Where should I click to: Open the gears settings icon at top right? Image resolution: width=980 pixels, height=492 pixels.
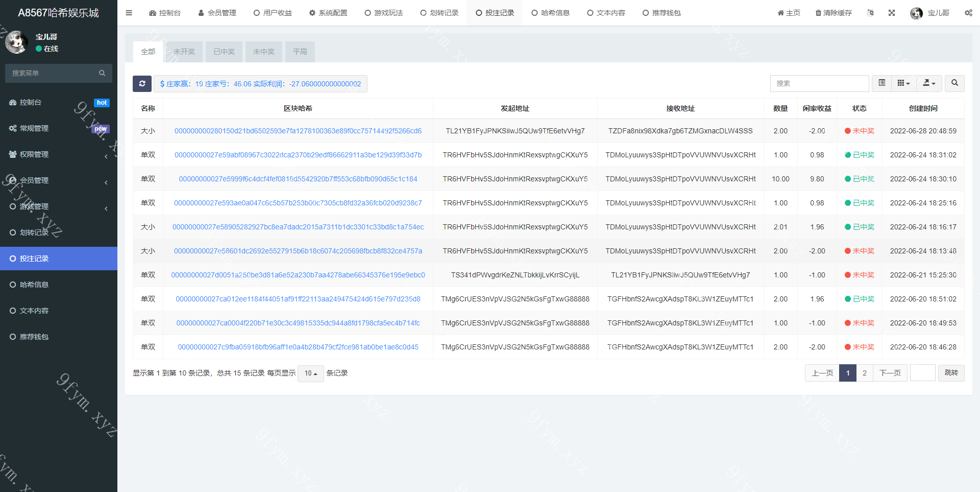click(968, 13)
